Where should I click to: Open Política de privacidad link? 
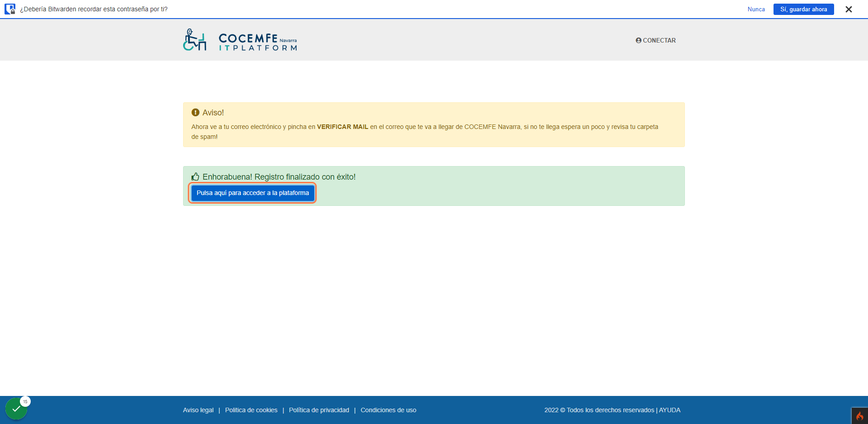tap(319, 410)
